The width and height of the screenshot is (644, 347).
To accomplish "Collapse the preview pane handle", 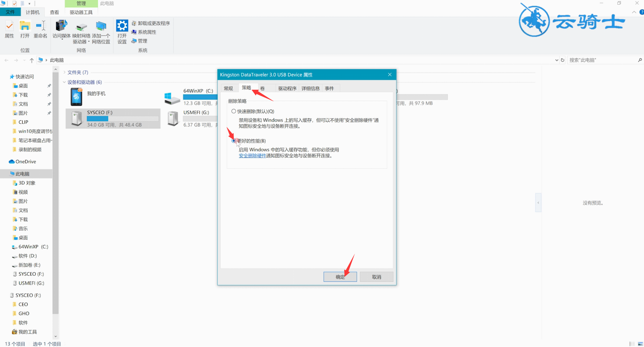I will pyautogui.click(x=538, y=203).
